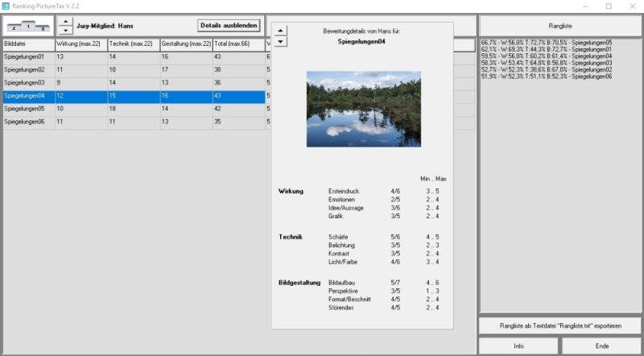Open the Info dialog
644x356 pixels.
[518, 346]
